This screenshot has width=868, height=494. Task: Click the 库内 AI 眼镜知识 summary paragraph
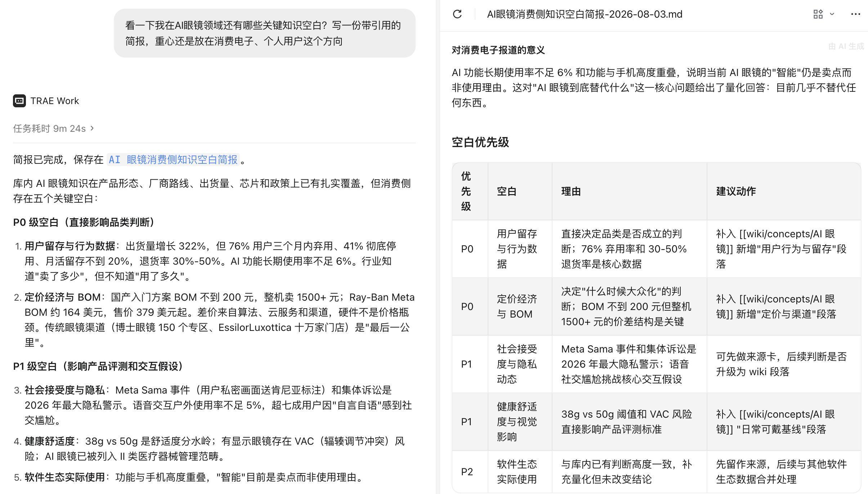(x=212, y=191)
